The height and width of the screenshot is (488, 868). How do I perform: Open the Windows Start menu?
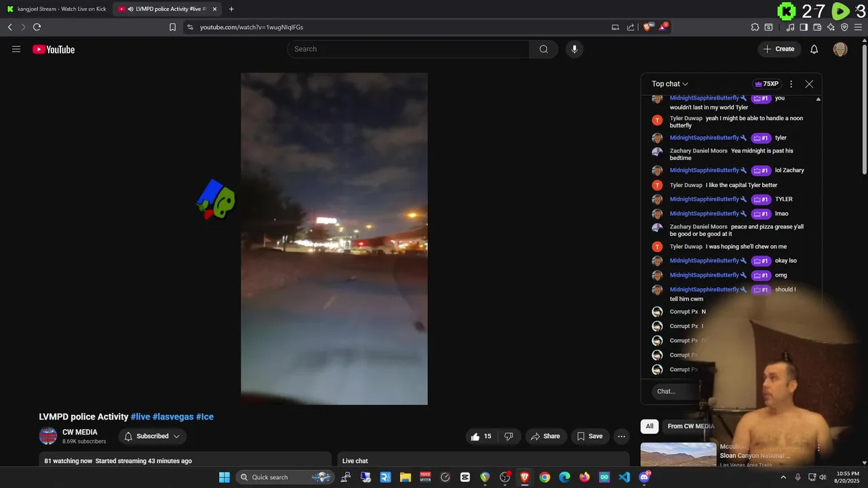tap(224, 477)
